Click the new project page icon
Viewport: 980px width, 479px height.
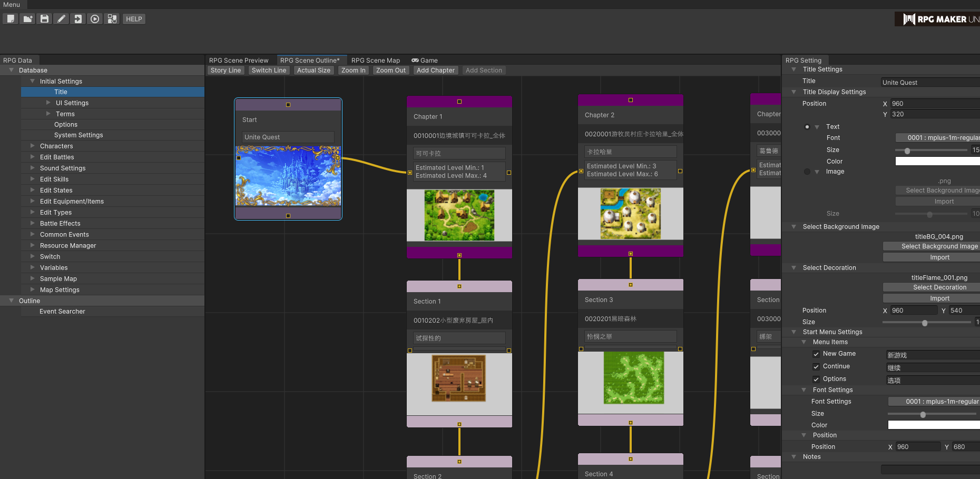pyautogui.click(x=11, y=19)
